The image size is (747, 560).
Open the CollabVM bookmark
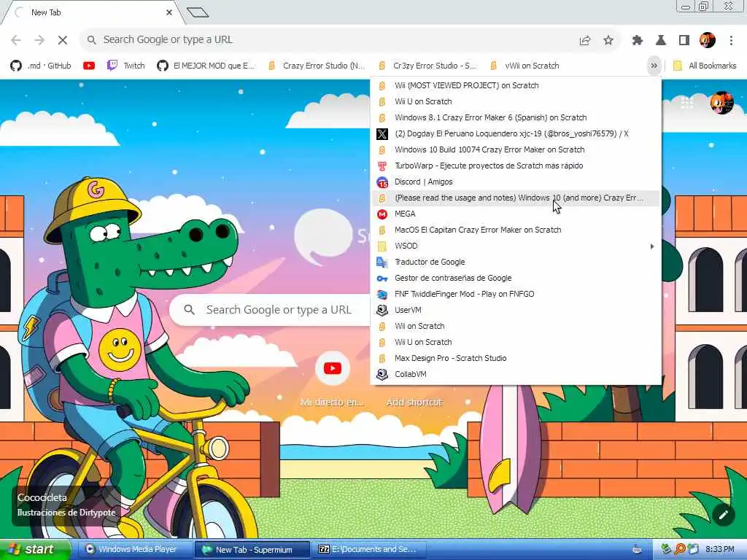point(516,374)
